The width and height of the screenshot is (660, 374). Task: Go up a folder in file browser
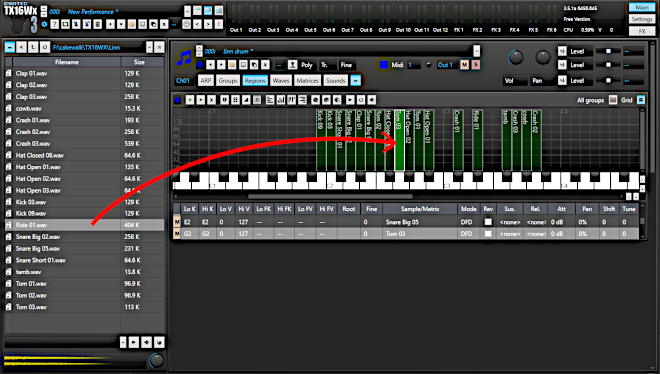(33, 47)
